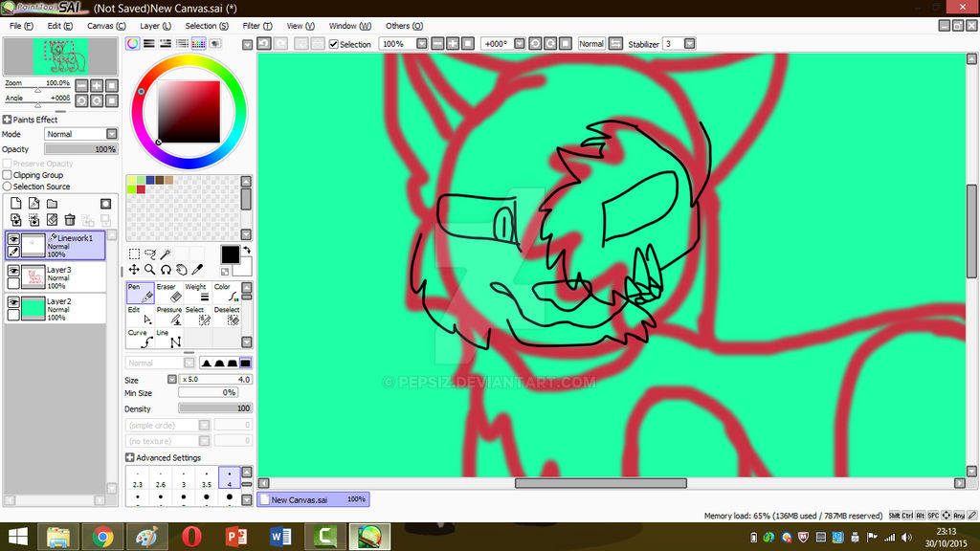This screenshot has height=551, width=980.
Task: Select the Pen tool
Action: coord(140,293)
